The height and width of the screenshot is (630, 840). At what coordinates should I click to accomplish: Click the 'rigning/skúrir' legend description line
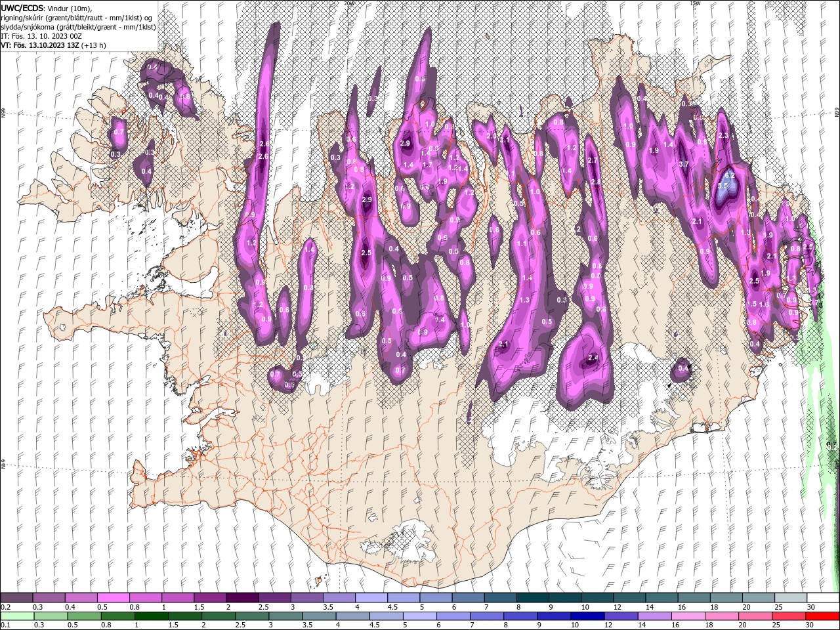(75, 18)
